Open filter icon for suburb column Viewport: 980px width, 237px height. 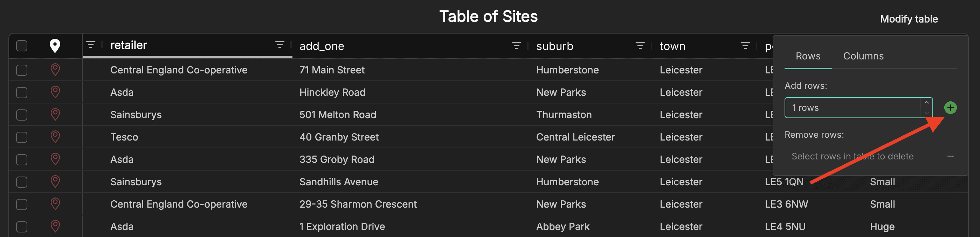click(640, 46)
